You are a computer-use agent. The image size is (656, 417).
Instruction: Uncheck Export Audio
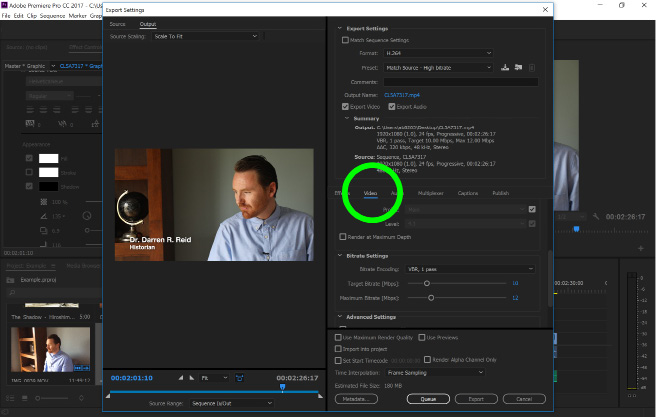(392, 107)
